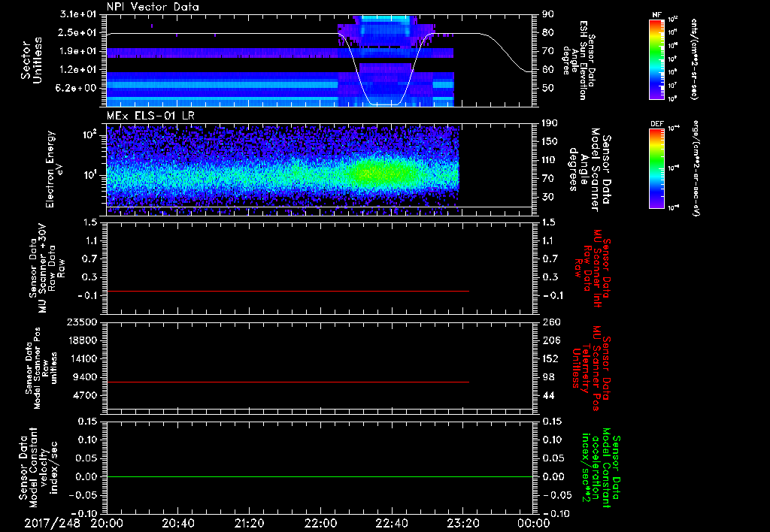Click the 60 sun elevation tick label
Screen dimensions: 770x532
[547, 70]
